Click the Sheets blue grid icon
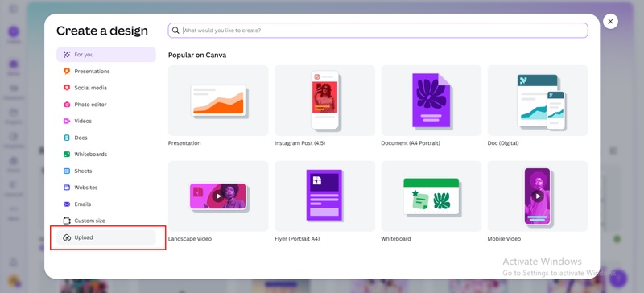This screenshot has height=293, width=644. (x=67, y=171)
